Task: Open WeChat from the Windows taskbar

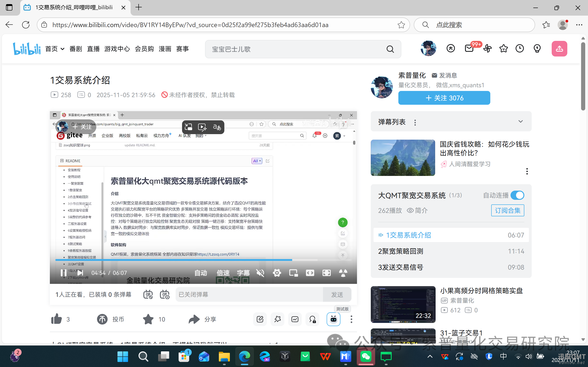Action: 365,357
